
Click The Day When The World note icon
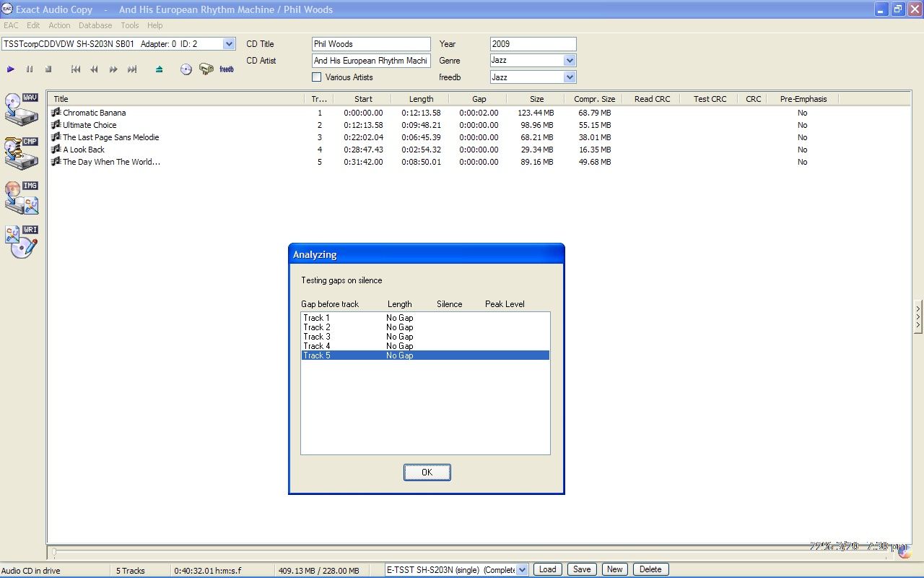click(x=56, y=162)
